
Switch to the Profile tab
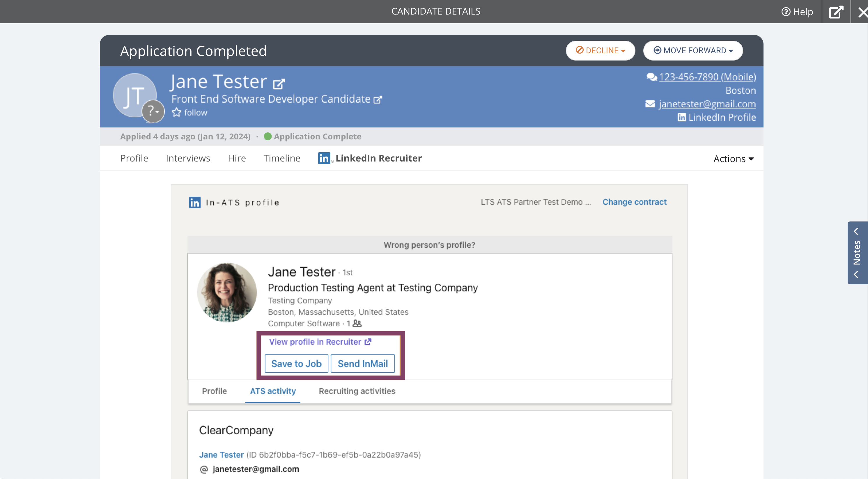click(134, 158)
